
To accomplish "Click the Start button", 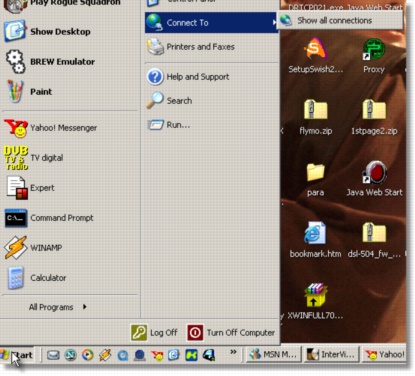I will click(x=17, y=355).
